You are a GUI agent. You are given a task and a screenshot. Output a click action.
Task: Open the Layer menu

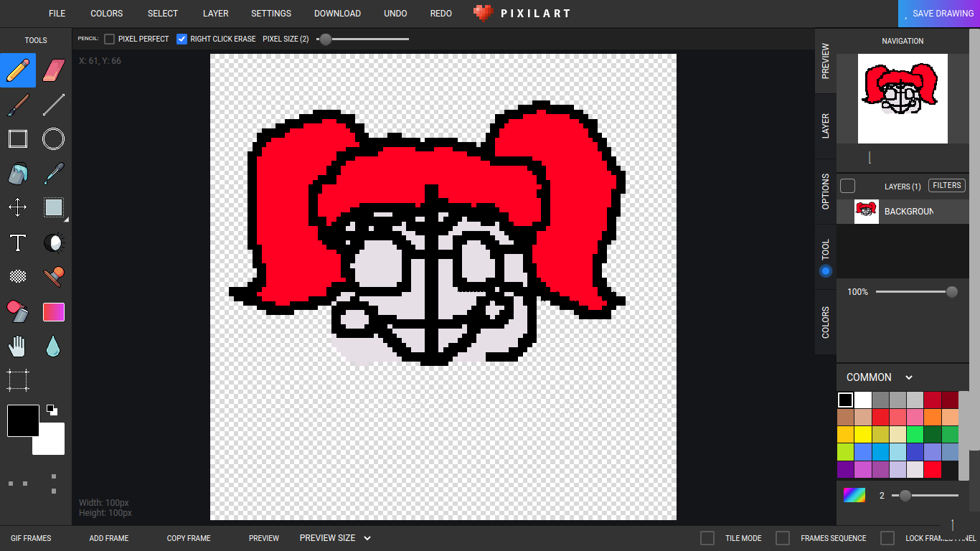pos(215,13)
